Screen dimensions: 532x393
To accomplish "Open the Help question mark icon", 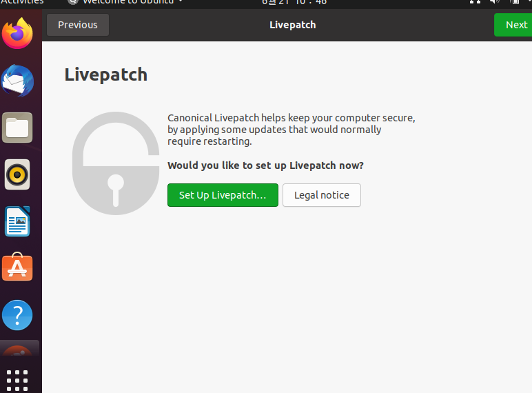I will click(17, 315).
